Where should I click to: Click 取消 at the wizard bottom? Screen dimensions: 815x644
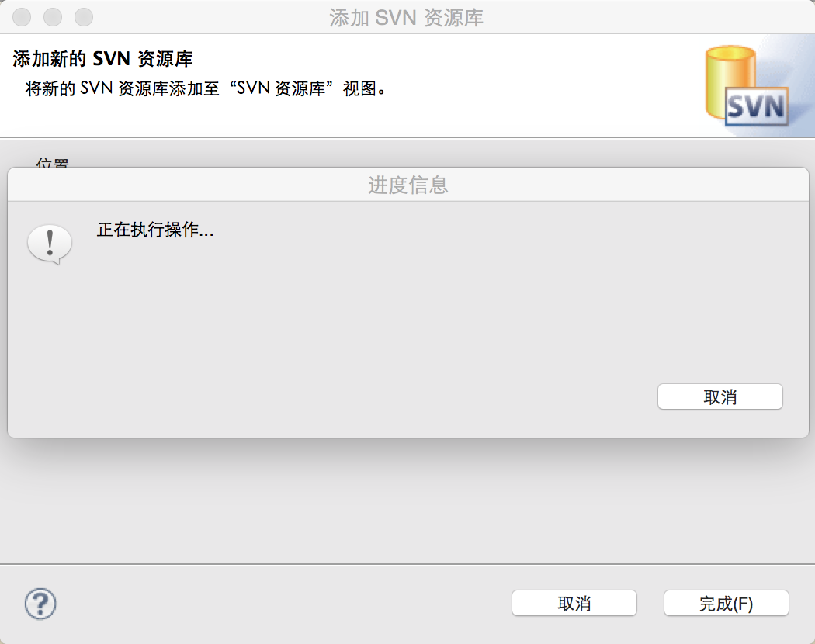coord(574,603)
